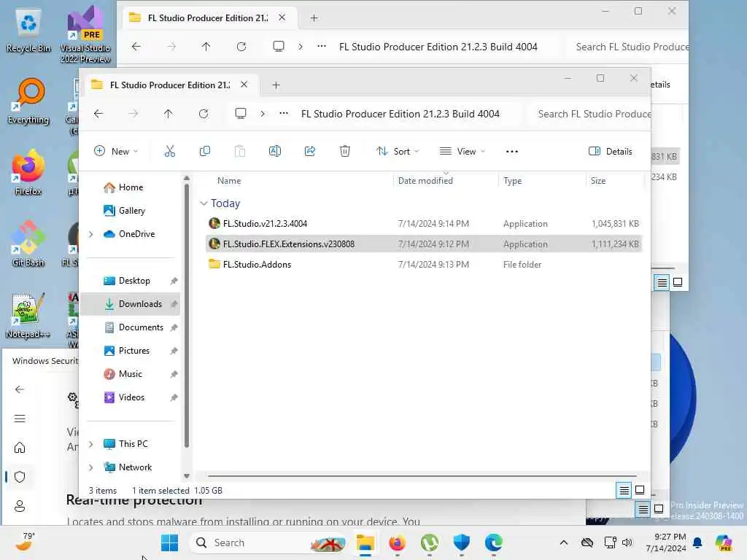747x560 pixels.
Task: Open Windows Security shield in taskbar
Action: click(x=461, y=542)
